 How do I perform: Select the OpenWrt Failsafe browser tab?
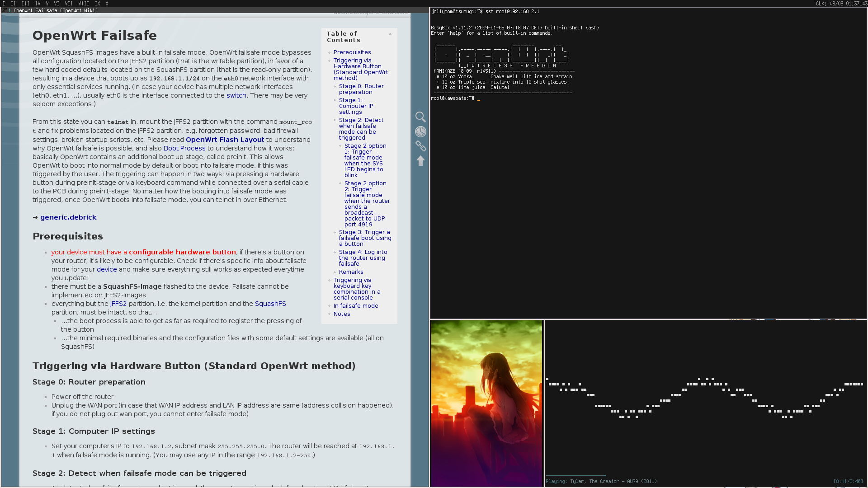[x=55, y=10]
